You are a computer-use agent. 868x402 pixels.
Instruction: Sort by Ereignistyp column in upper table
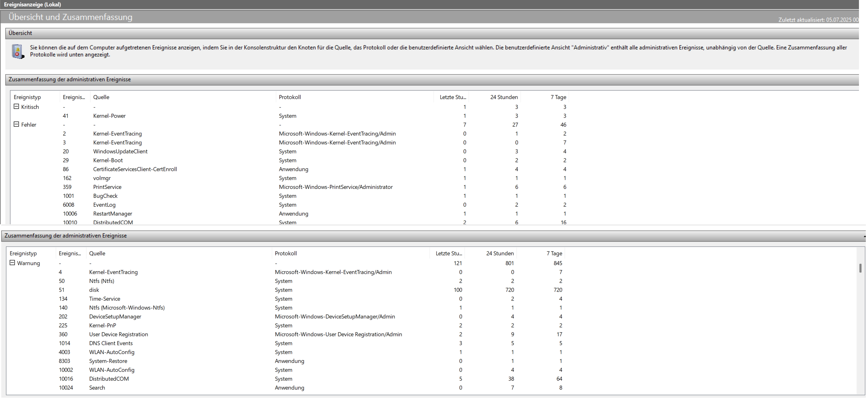click(27, 97)
